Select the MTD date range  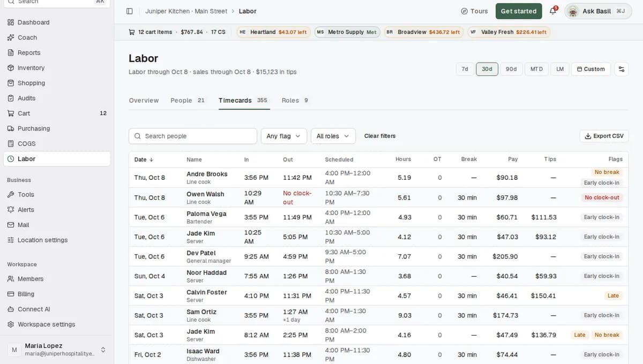tap(536, 69)
